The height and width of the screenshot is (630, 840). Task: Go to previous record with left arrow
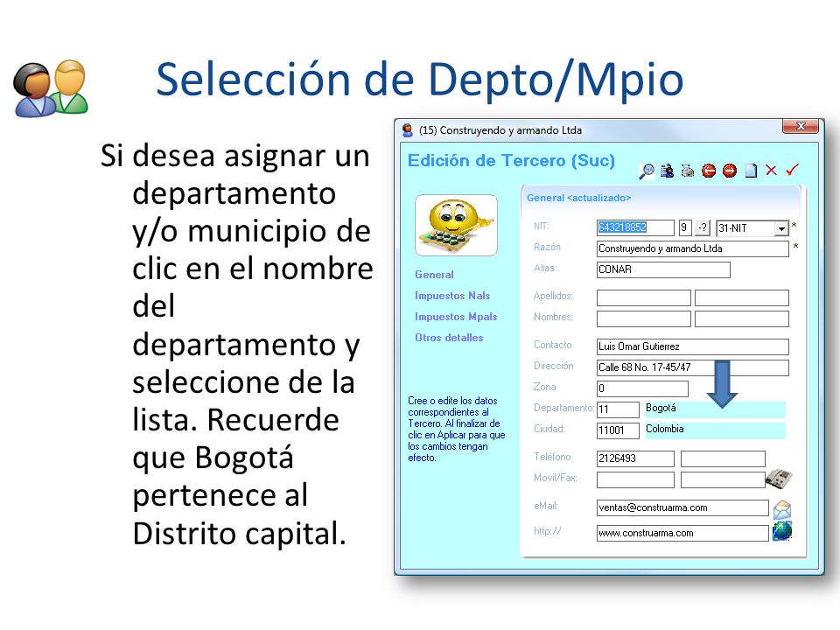tap(709, 171)
